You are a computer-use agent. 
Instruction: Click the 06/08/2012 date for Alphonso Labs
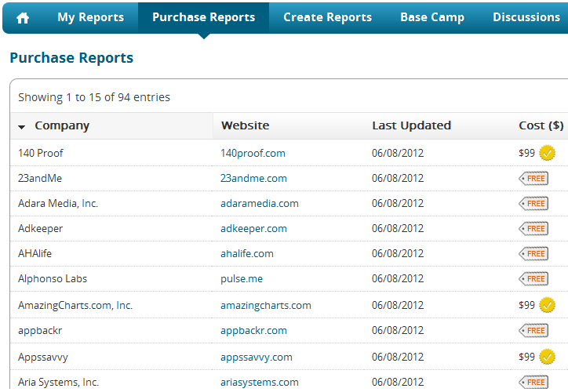(398, 278)
